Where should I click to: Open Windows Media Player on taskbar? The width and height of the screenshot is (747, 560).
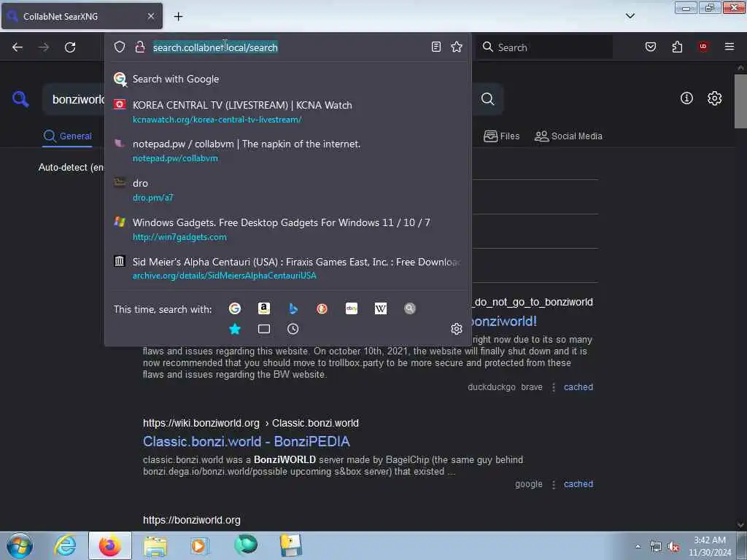point(199,545)
